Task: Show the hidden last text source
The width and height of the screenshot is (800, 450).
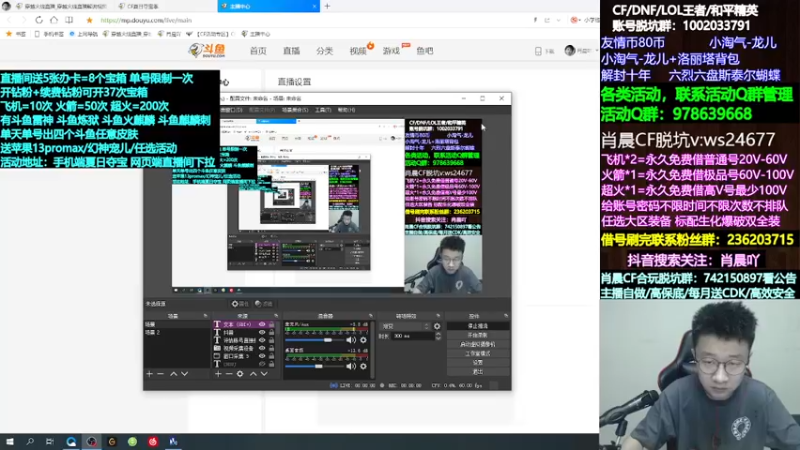Action: pyautogui.click(x=262, y=364)
